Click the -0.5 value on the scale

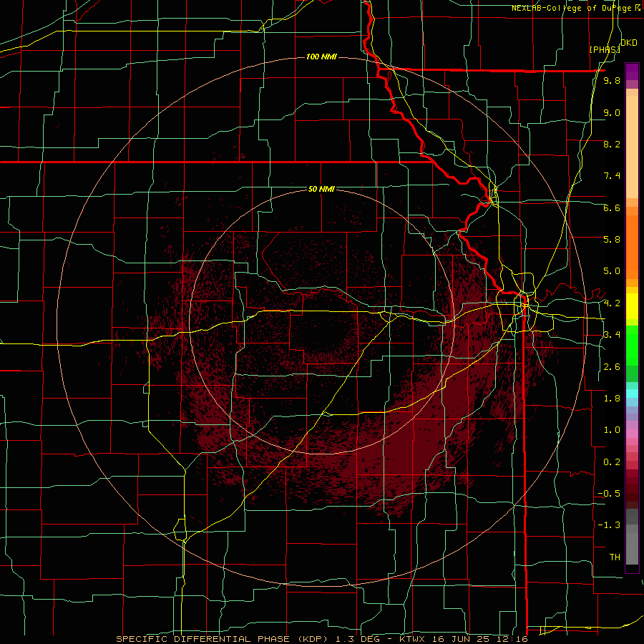point(609,494)
